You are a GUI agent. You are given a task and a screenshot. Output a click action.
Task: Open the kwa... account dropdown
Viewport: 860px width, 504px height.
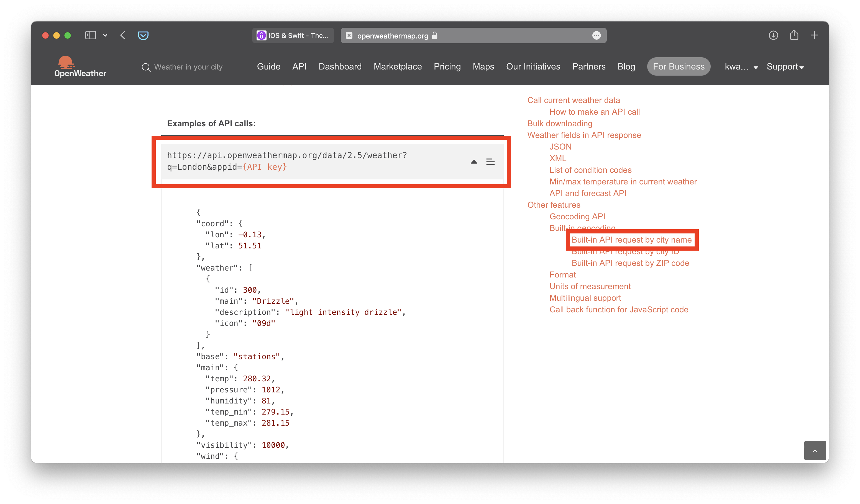click(x=741, y=67)
